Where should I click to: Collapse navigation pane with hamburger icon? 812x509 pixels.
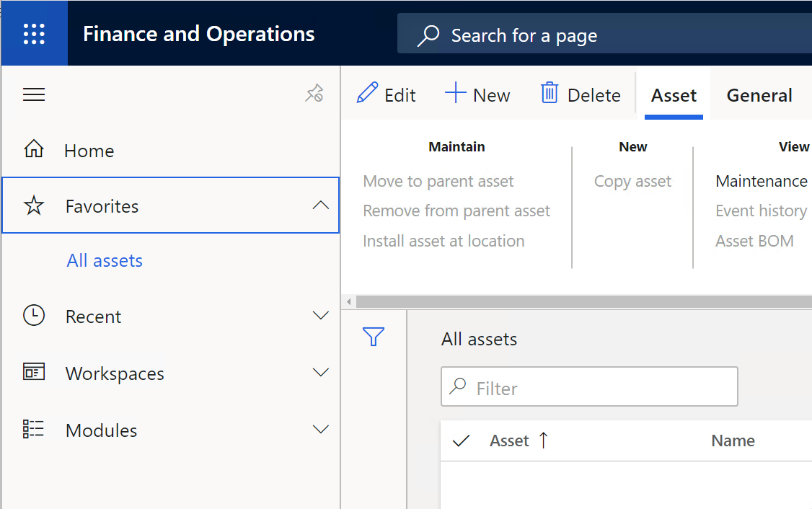coord(34,94)
